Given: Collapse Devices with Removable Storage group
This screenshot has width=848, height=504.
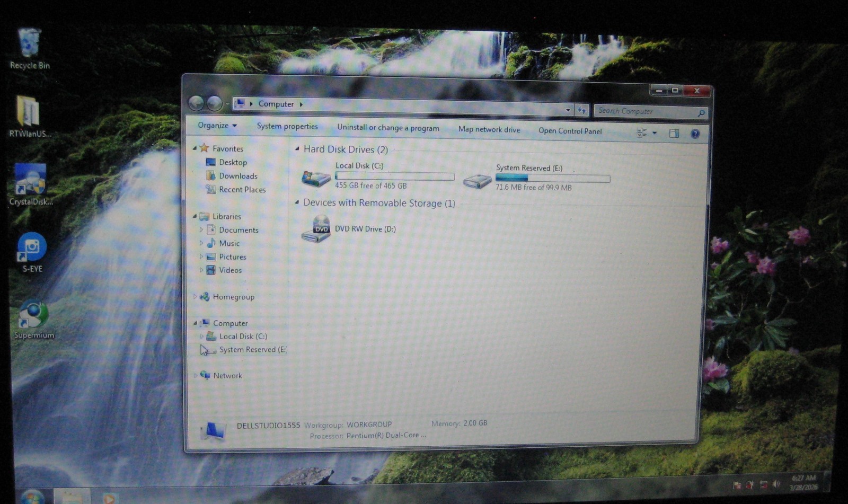Looking at the screenshot, I should (x=297, y=202).
